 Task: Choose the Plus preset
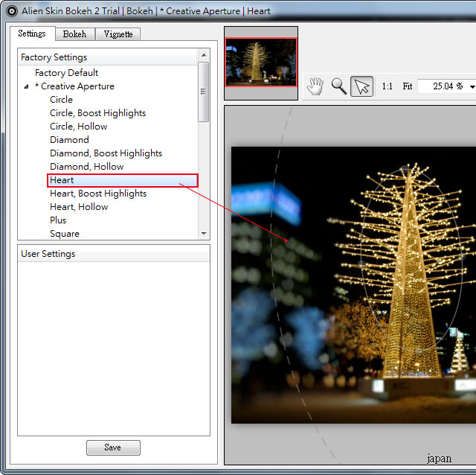point(58,220)
